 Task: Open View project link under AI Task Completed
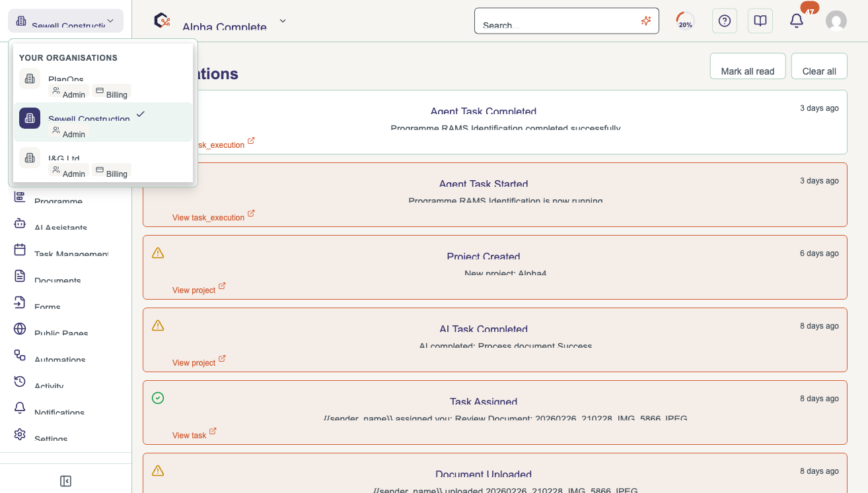[x=199, y=362]
